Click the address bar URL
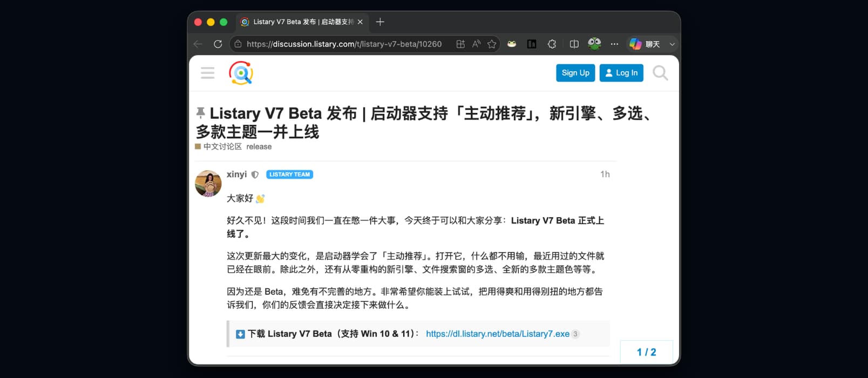This screenshot has width=868, height=378. click(344, 44)
